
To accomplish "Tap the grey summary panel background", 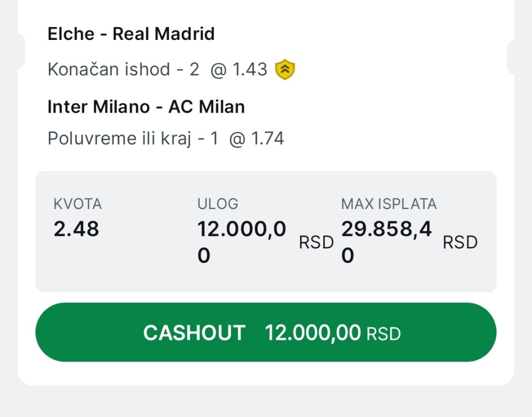I will [266, 277].
